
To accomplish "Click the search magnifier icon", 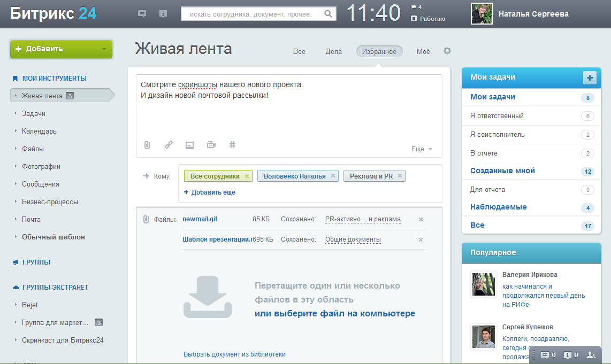I will [x=328, y=14].
